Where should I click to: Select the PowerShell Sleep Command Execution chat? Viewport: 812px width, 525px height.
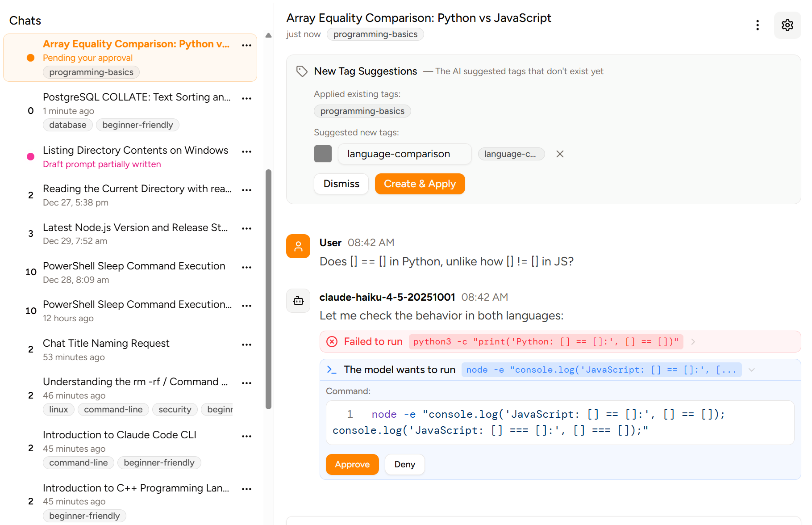click(x=133, y=266)
